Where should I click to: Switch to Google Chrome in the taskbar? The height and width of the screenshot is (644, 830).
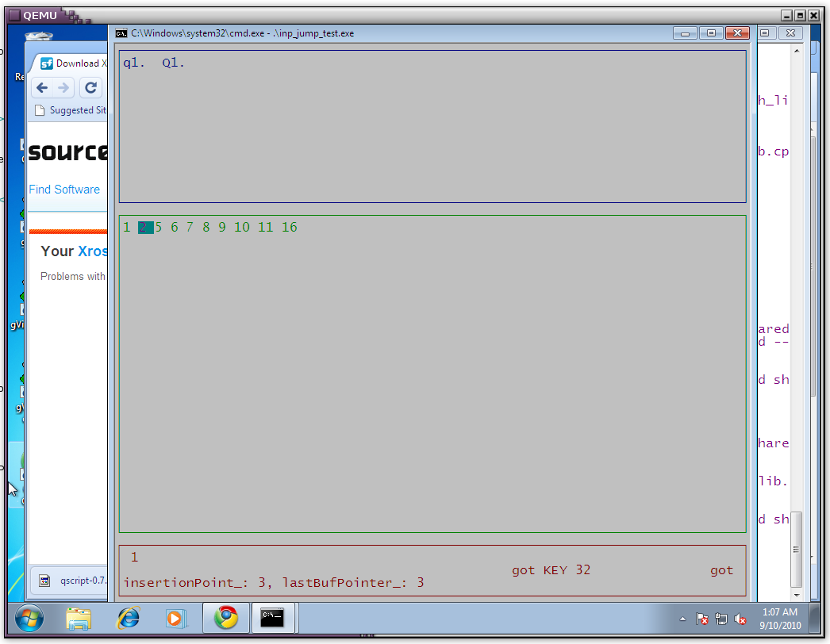pyautogui.click(x=225, y=617)
